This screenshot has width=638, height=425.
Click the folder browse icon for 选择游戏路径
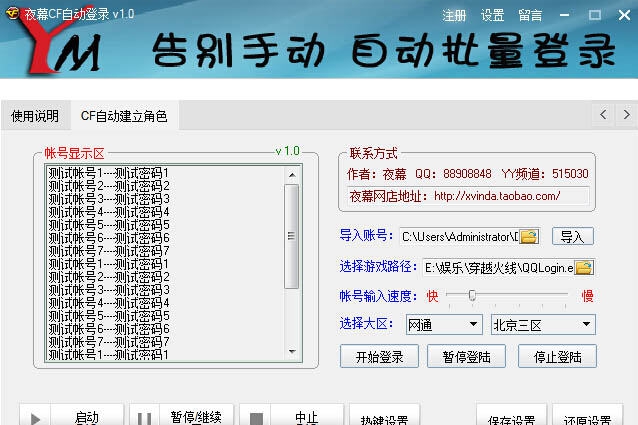(x=584, y=268)
